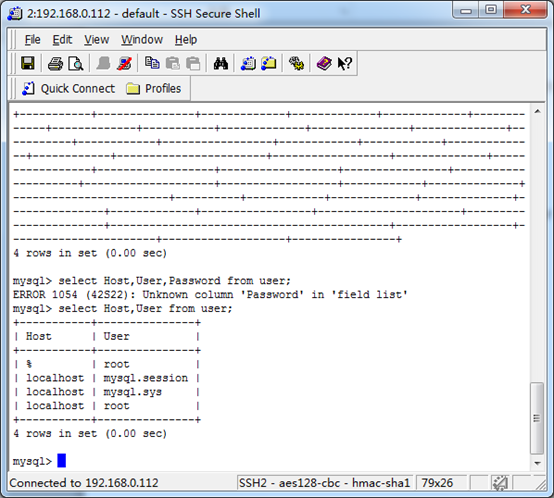Open Print Preview magnifier icon
Image resolution: width=554 pixels, height=498 pixels.
pyautogui.click(x=76, y=64)
